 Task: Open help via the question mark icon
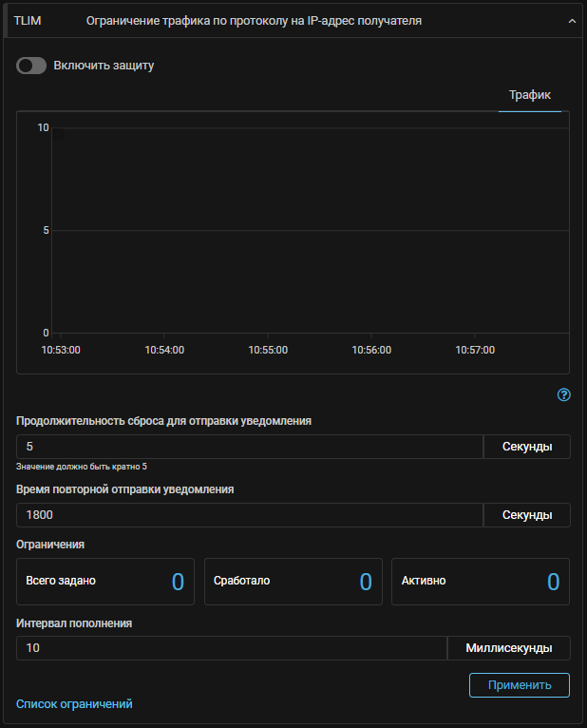[x=563, y=394]
